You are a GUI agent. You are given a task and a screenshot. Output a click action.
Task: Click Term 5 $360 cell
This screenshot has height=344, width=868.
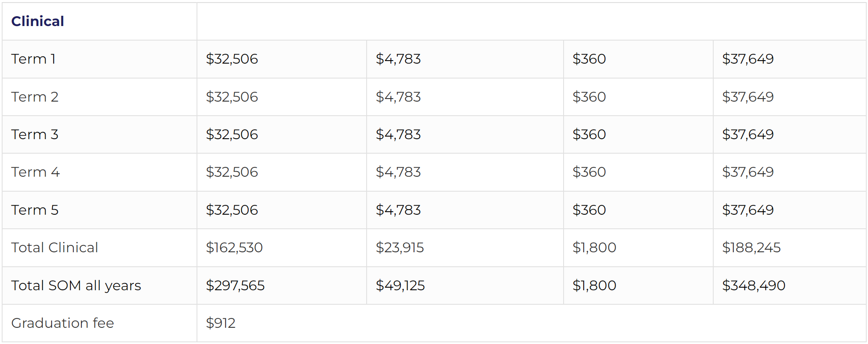coord(589,210)
